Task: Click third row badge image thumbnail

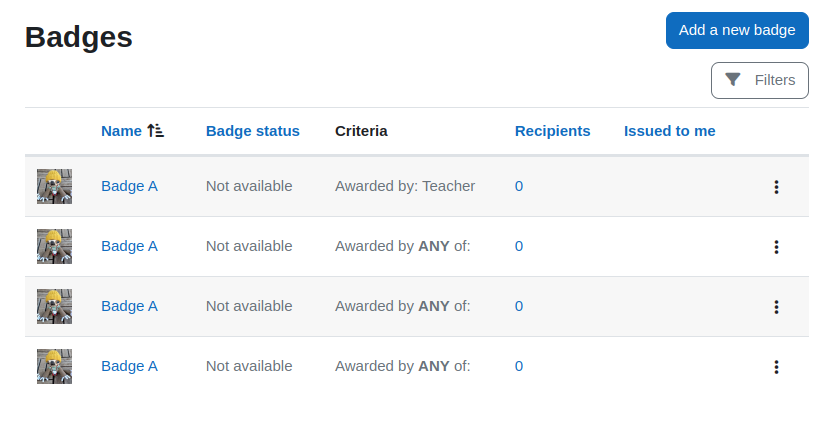Action: pos(55,307)
